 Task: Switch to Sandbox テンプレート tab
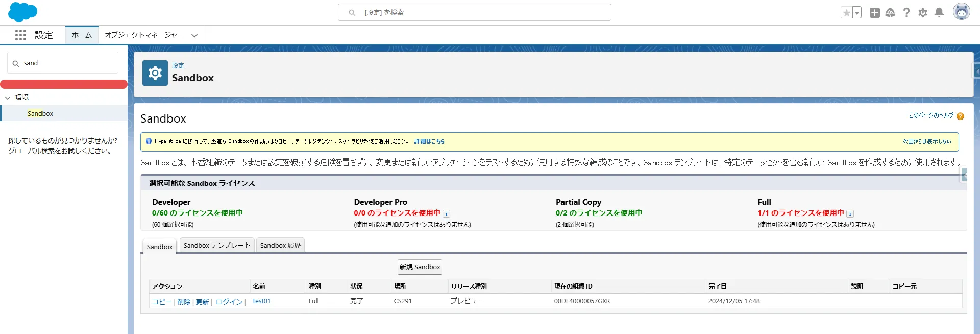pos(217,245)
